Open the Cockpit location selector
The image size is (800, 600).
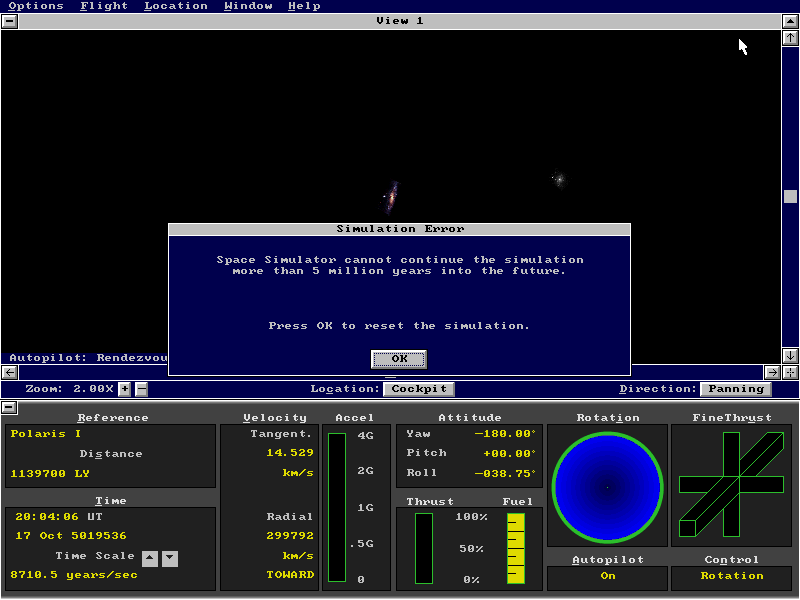click(419, 389)
